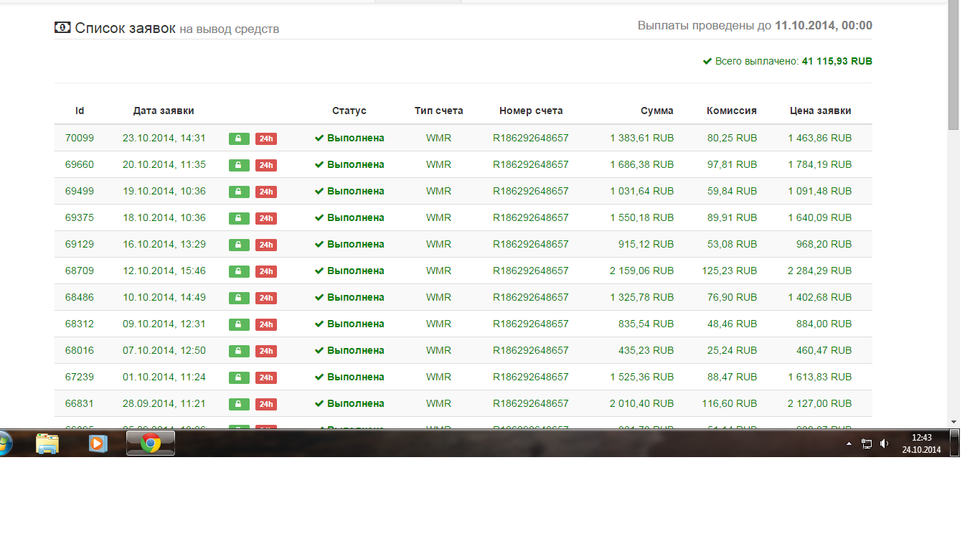
Task: Click Выполнена status for request 68709
Action: tap(349, 271)
